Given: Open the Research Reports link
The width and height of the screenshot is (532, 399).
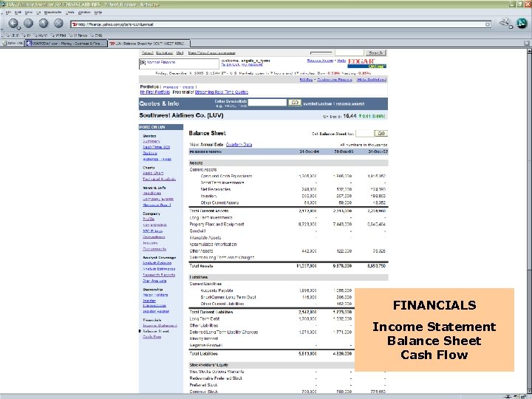Looking at the screenshot, I should pyautogui.click(x=159, y=275).
